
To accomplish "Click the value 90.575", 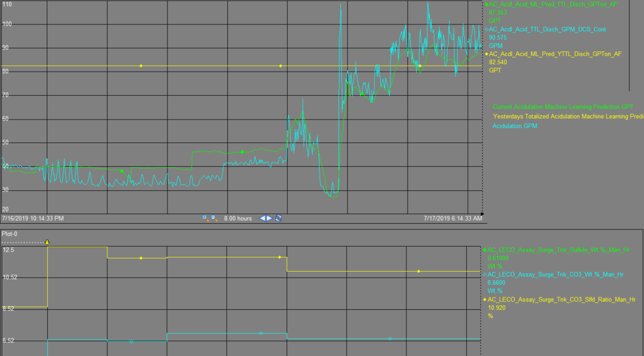I will (x=498, y=38).
